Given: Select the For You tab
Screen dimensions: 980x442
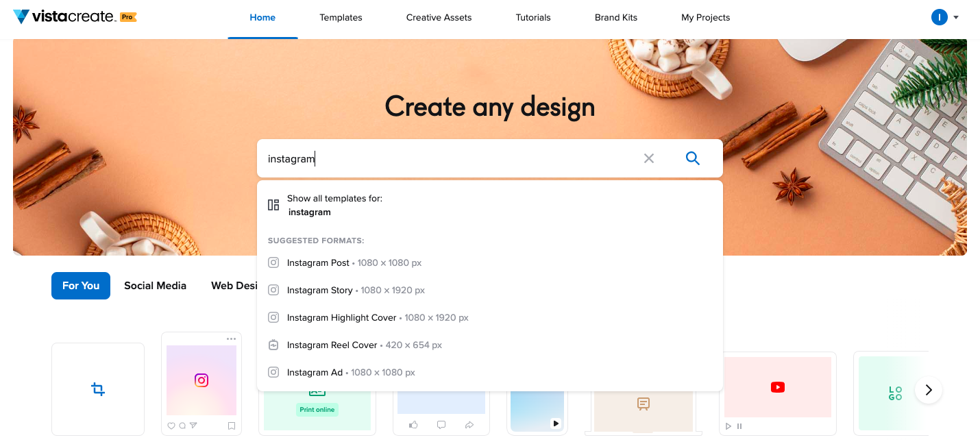Looking at the screenshot, I should click(x=81, y=286).
